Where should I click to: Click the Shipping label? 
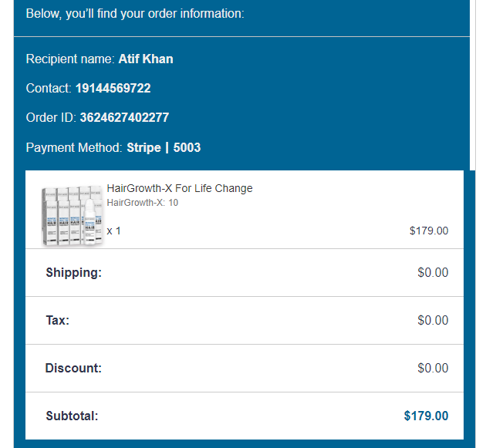(x=73, y=272)
